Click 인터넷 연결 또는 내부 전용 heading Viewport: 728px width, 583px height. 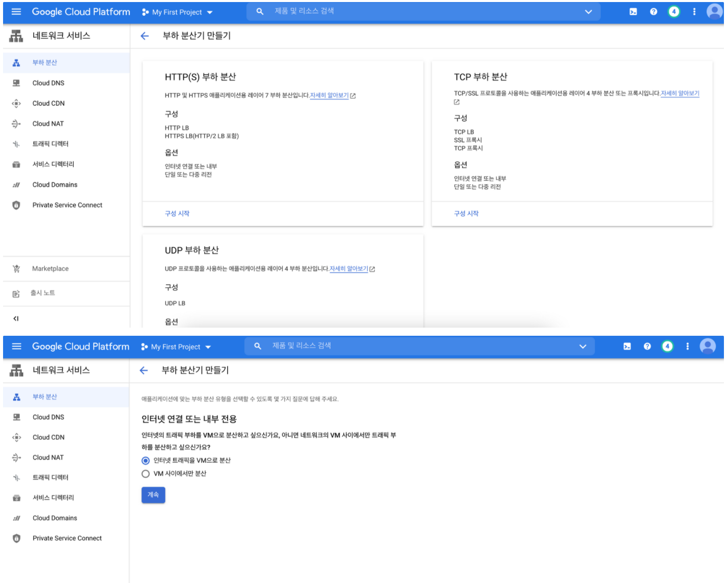pyautogui.click(x=189, y=419)
